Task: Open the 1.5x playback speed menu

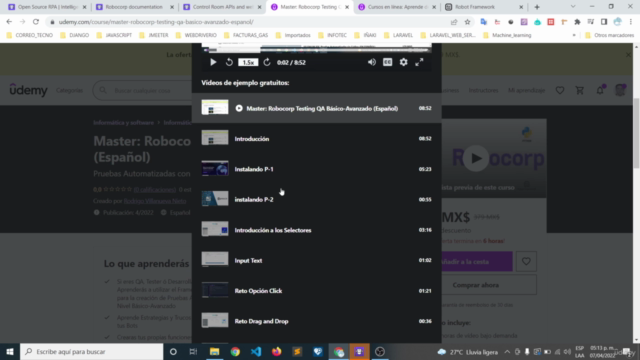Action: (x=248, y=62)
